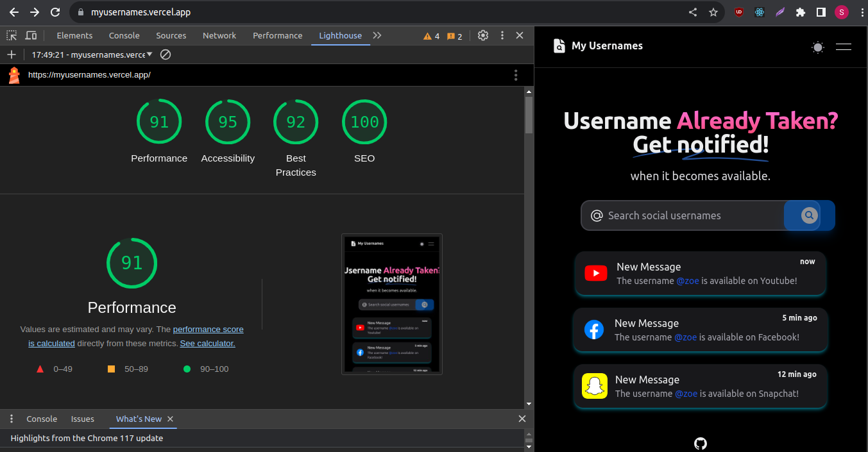The image size is (868, 452).
Task: Toggle the hamburger navigation menu
Action: (843, 47)
